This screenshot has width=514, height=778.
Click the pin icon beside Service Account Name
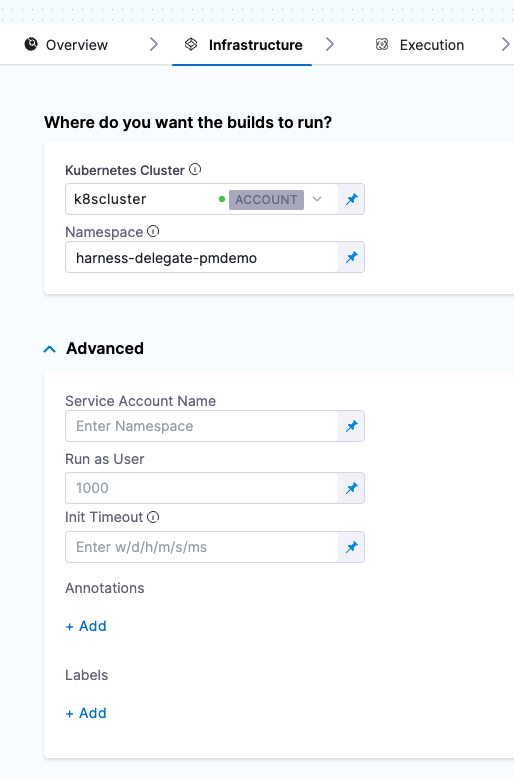point(352,426)
